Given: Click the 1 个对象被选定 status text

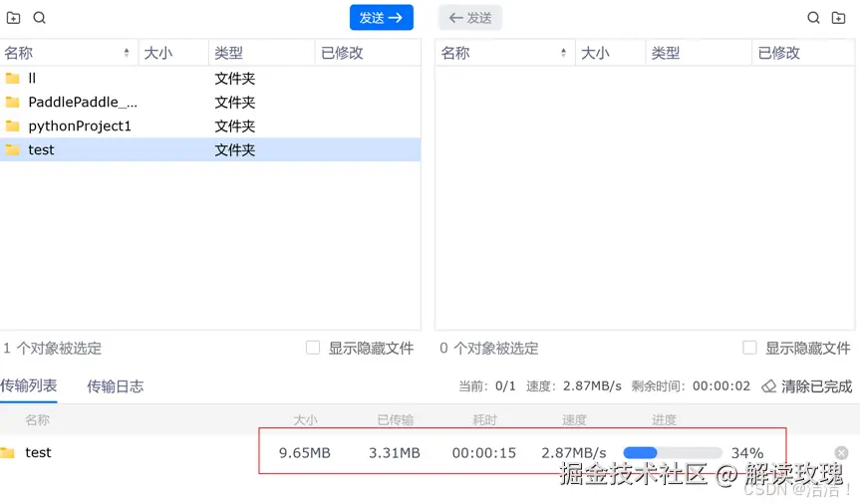Looking at the screenshot, I should tap(53, 349).
